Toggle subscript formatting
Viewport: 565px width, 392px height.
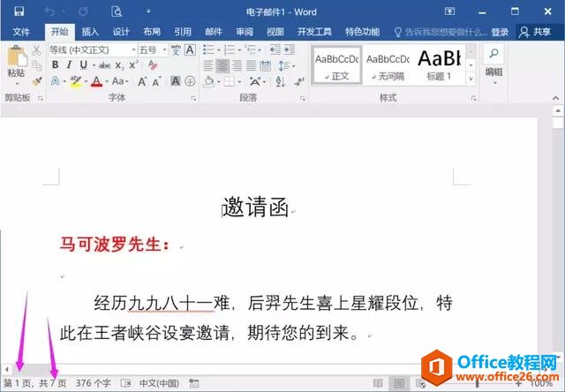119,65
